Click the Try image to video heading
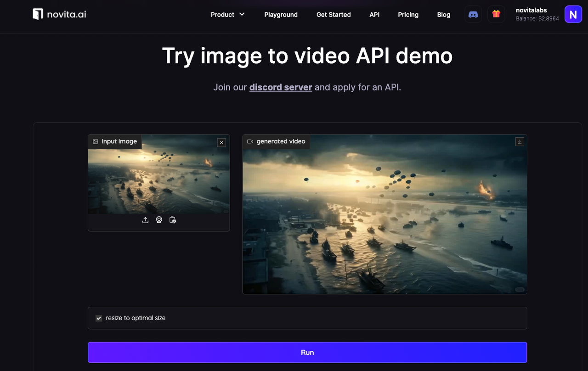The width and height of the screenshot is (588, 371). (307, 56)
